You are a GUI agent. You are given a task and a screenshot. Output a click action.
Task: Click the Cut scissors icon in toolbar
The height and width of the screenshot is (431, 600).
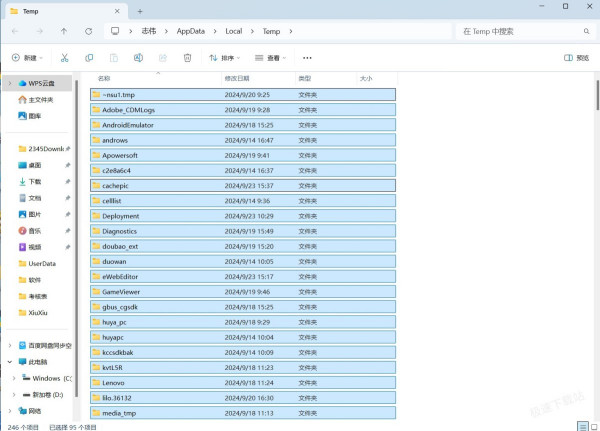tap(65, 58)
